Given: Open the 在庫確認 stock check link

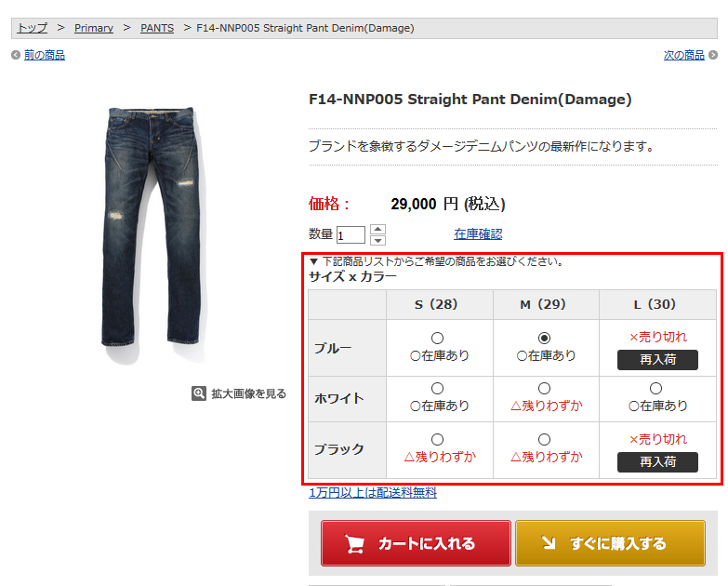Looking at the screenshot, I should click(478, 234).
